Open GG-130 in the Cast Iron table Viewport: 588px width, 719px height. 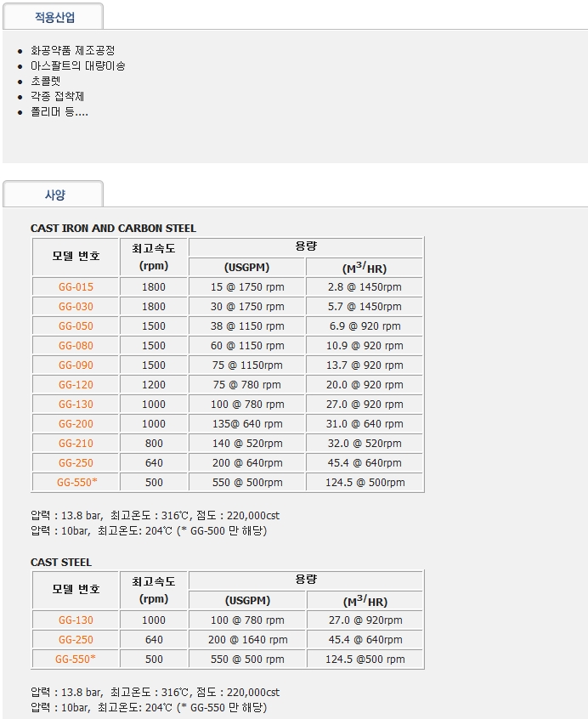point(76,405)
